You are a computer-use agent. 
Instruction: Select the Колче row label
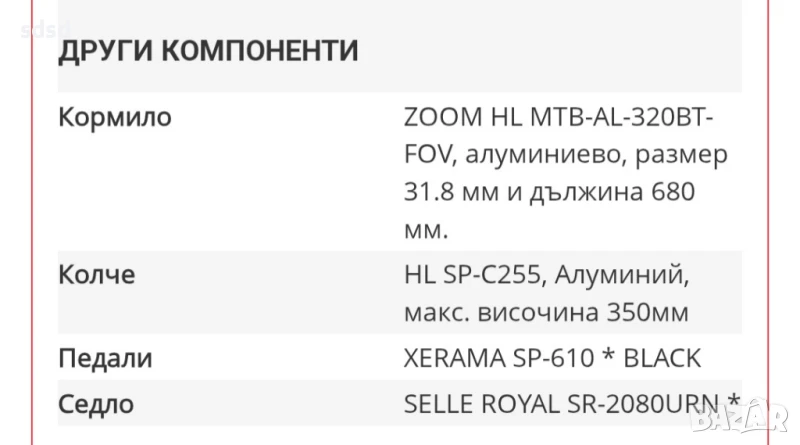[x=97, y=274]
